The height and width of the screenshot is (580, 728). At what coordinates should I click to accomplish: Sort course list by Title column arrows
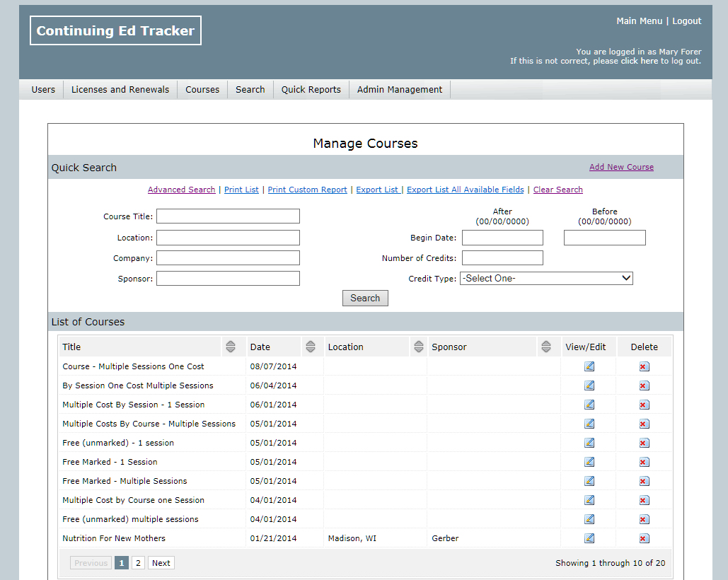tap(231, 347)
